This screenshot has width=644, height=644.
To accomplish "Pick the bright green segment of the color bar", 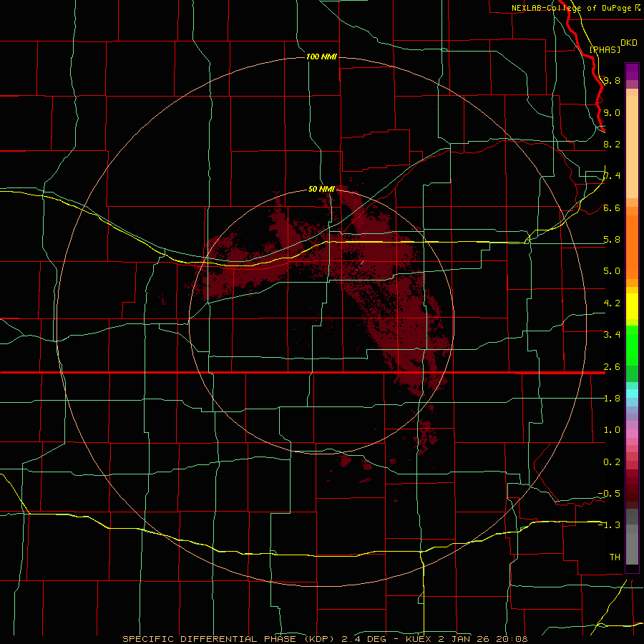I will coord(632,346).
